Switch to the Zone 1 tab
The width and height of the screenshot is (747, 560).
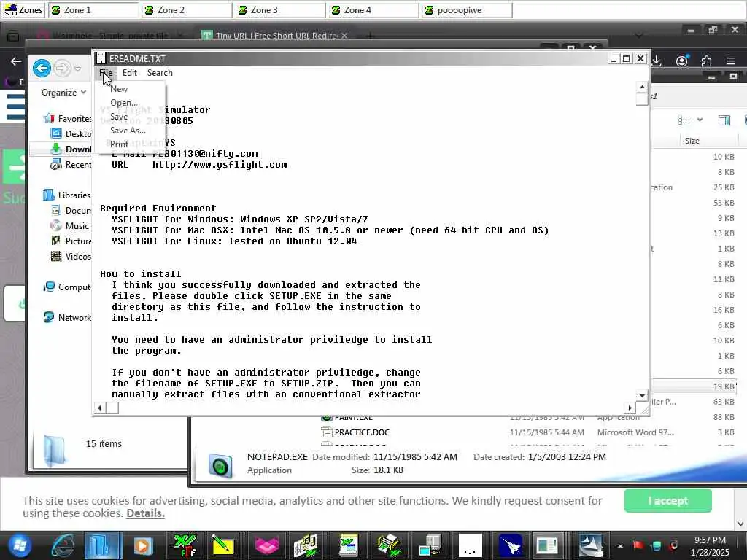point(93,10)
